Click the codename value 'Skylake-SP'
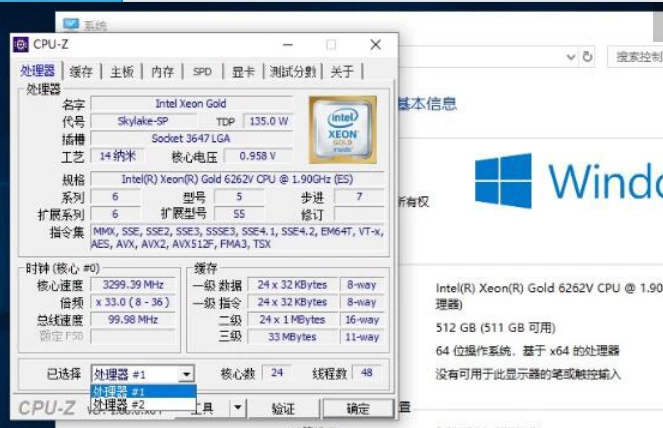The width and height of the screenshot is (663, 428). [x=143, y=121]
